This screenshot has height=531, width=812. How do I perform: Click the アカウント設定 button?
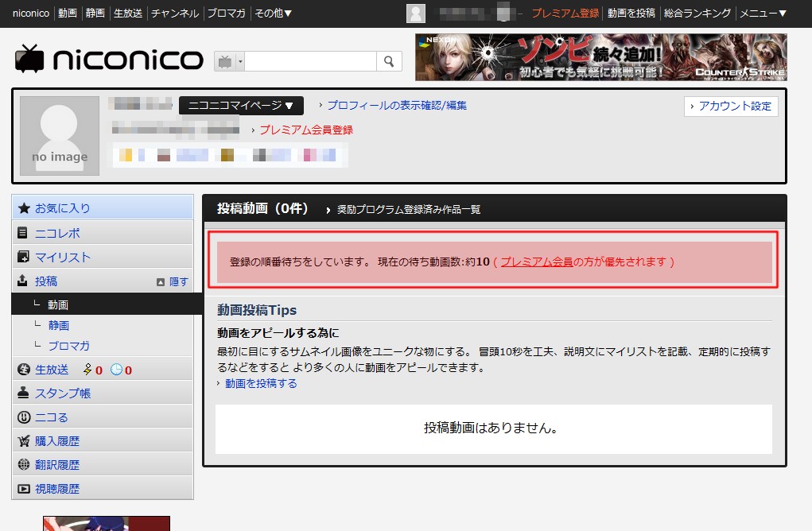click(731, 107)
